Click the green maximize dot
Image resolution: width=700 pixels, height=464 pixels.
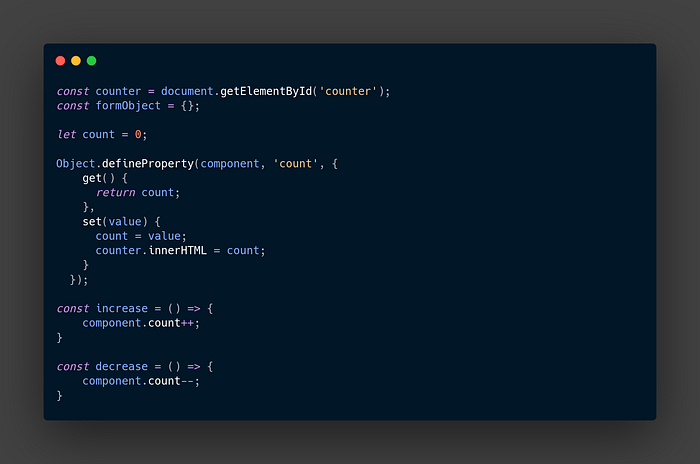pos(92,61)
